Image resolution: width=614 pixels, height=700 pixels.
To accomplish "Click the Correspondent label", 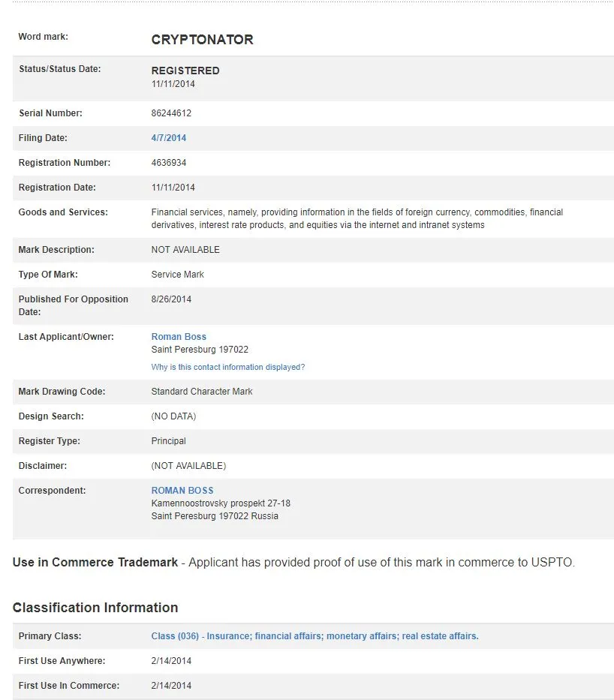I will [52, 490].
